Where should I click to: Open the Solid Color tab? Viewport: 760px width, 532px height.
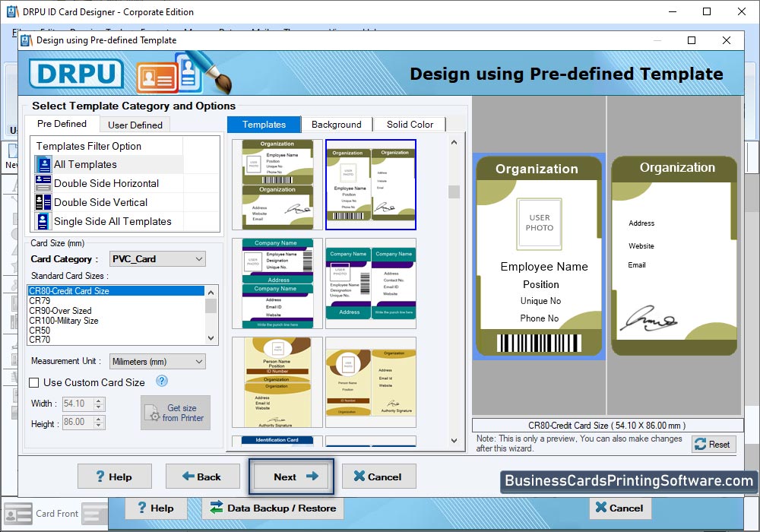click(x=410, y=125)
